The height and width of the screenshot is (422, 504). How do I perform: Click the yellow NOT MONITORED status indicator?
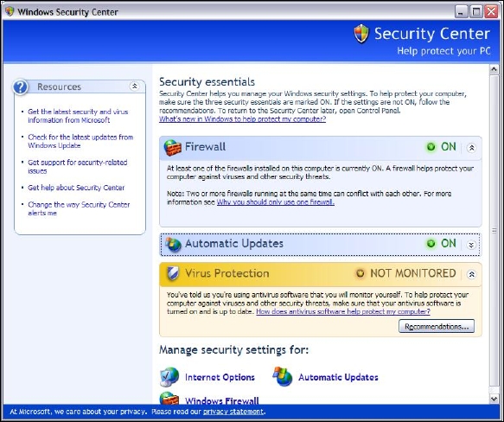[360, 273]
